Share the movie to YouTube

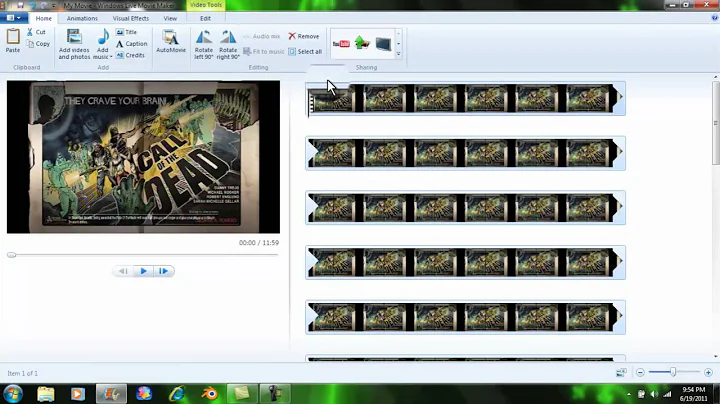click(x=341, y=44)
